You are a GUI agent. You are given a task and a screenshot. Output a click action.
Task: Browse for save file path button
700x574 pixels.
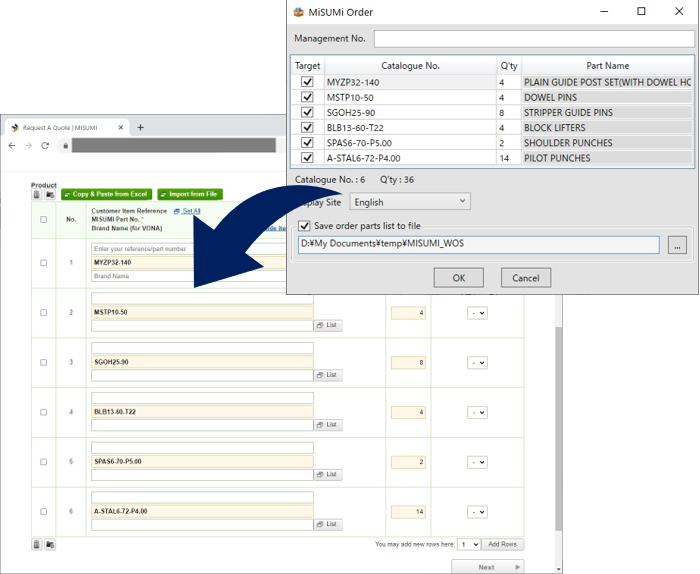[x=677, y=245]
